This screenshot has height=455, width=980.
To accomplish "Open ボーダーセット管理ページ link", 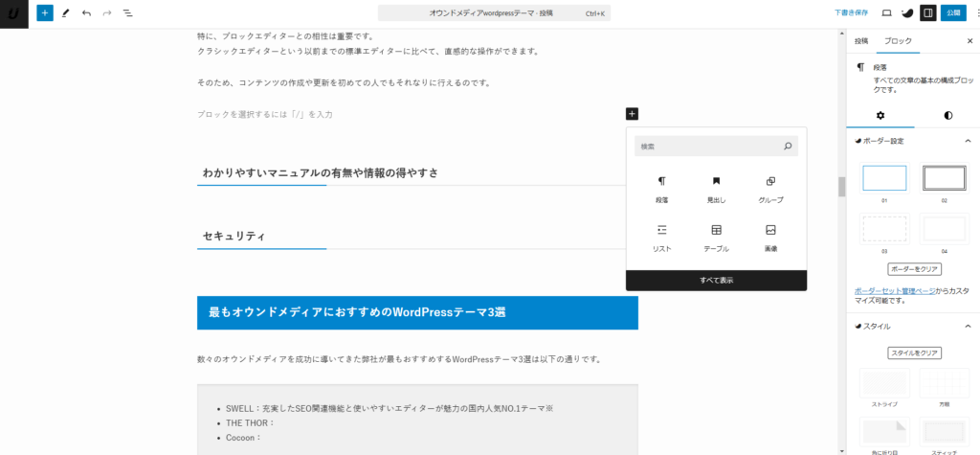I will coord(895,291).
